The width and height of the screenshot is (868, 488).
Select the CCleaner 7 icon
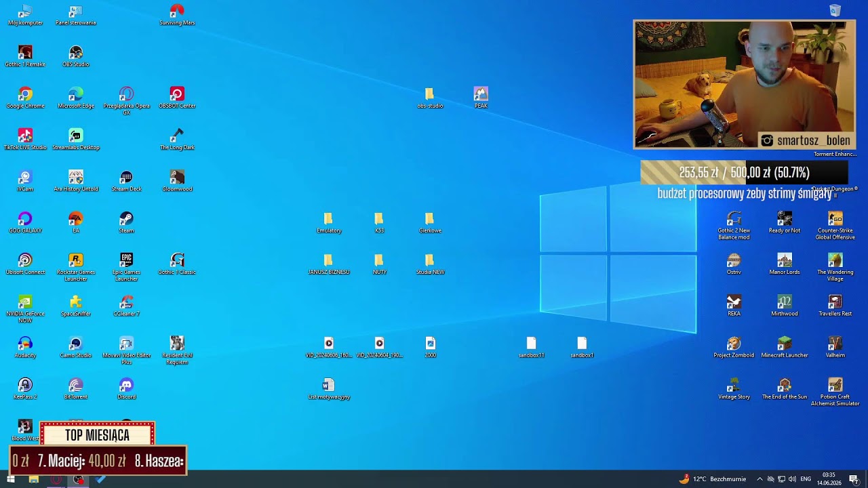pyautogui.click(x=126, y=306)
